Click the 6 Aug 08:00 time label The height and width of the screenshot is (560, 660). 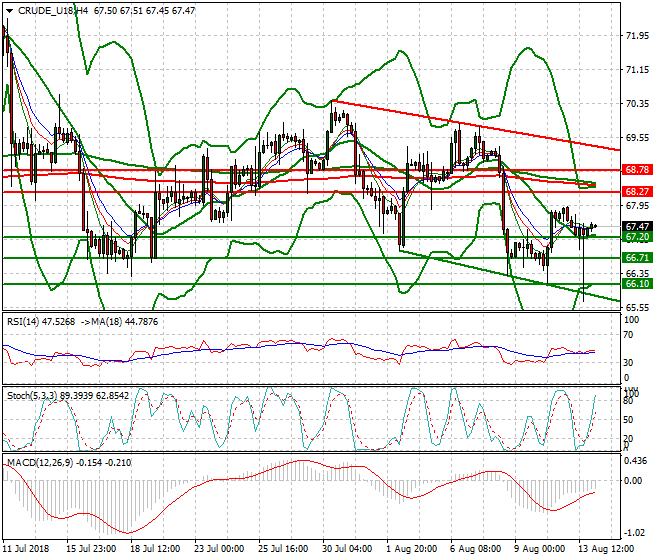[x=475, y=549]
